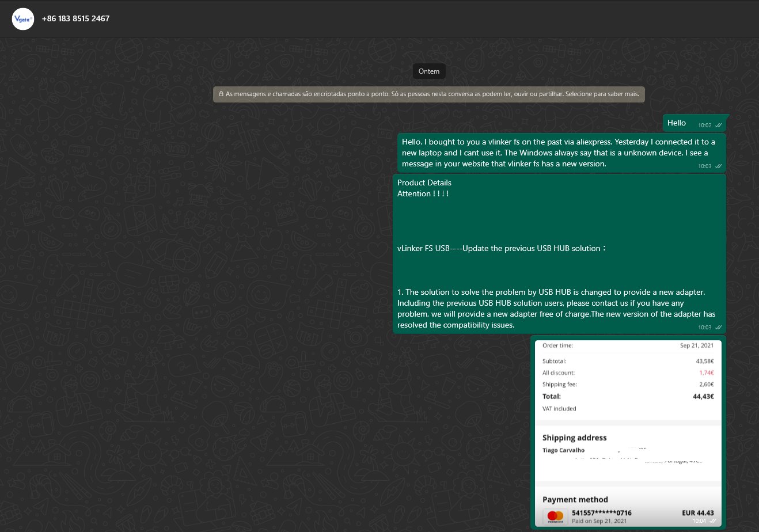Click the 10:02 timestamp on the Hello message
Image resolution: width=759 pixels, height=532 pixels.
click(705, 125)
